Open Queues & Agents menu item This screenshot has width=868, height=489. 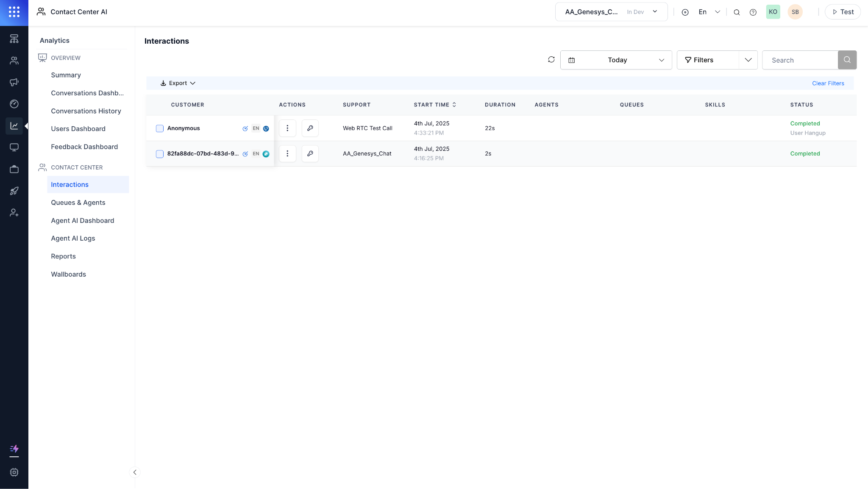tap(78, 203)
